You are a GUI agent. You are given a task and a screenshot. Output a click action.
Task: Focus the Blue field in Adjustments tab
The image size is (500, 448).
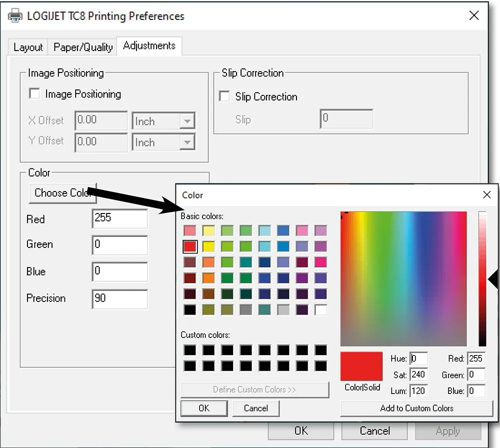tap(120, 271)
